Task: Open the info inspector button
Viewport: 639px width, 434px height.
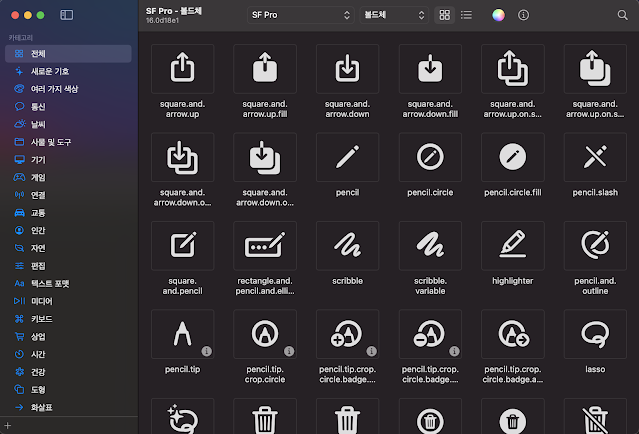Action: (x=523, y=15)
